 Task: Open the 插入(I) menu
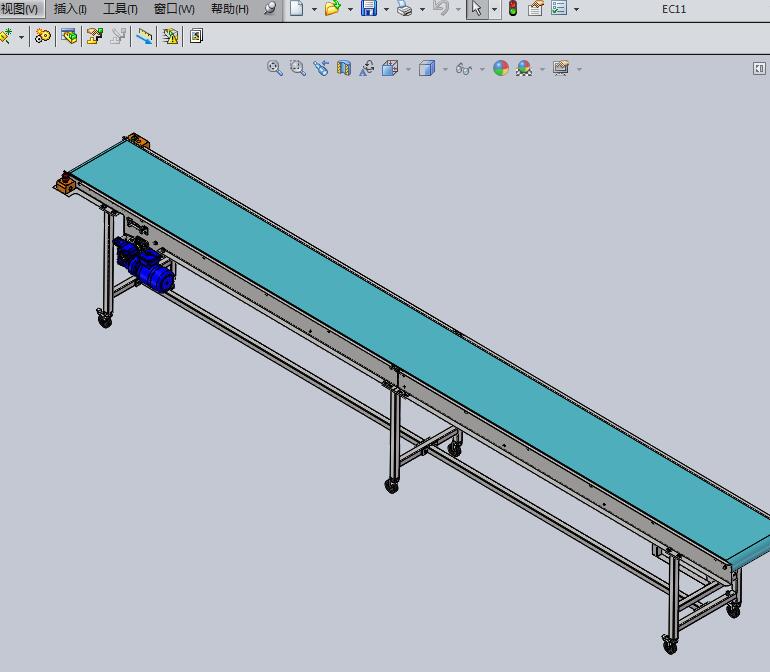(70, 9)
